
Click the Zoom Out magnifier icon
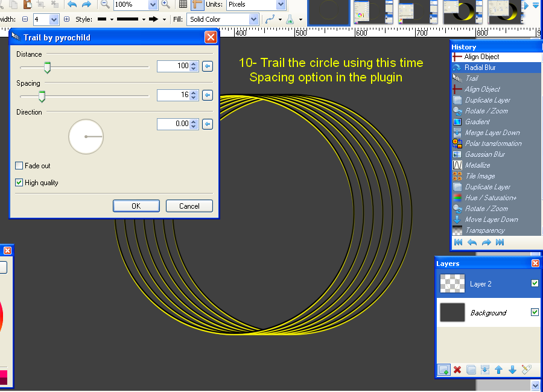tap(105, 4)
